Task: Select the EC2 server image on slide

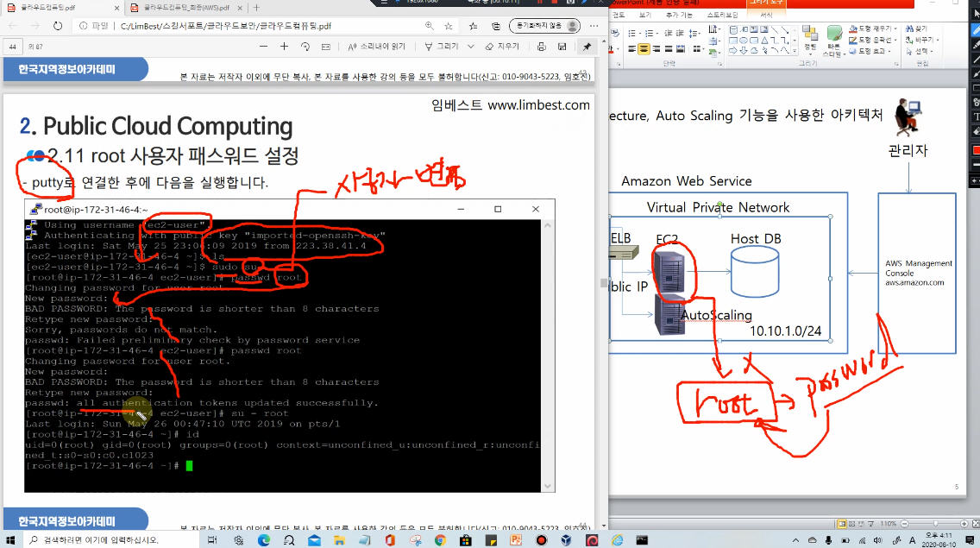Action: point(670,272)
